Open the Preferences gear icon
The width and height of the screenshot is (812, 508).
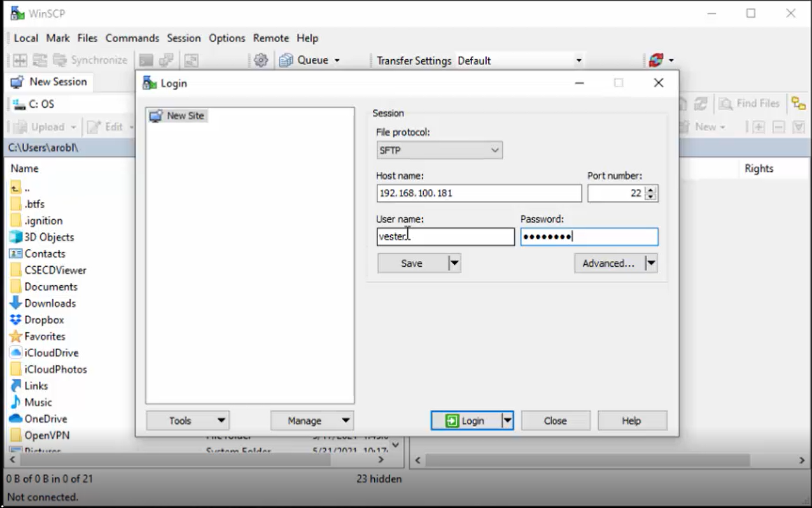click(x=261, y=60)
